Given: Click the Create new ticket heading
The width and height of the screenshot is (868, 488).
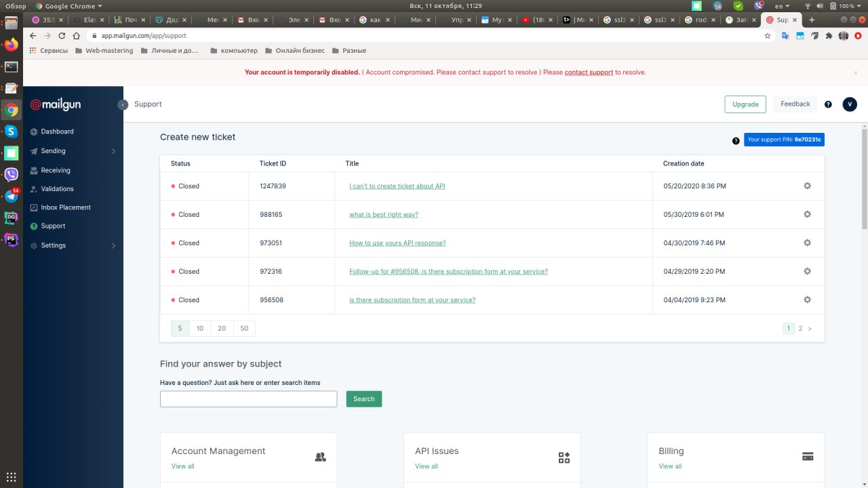Looking at the screenshot, I should [x=197, y=137].
